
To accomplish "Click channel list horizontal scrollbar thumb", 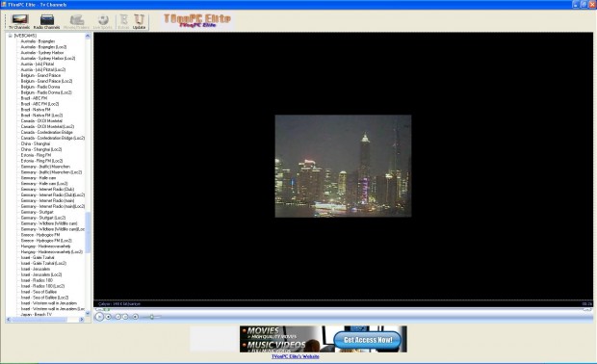I will coord(39,320).
